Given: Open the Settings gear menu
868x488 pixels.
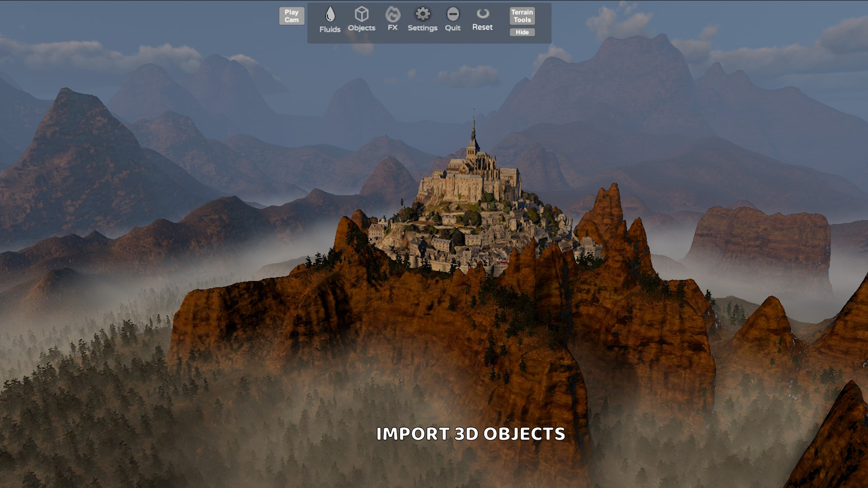Looking at the screenshot, I should pyautogui.click(x=423, y=19).
